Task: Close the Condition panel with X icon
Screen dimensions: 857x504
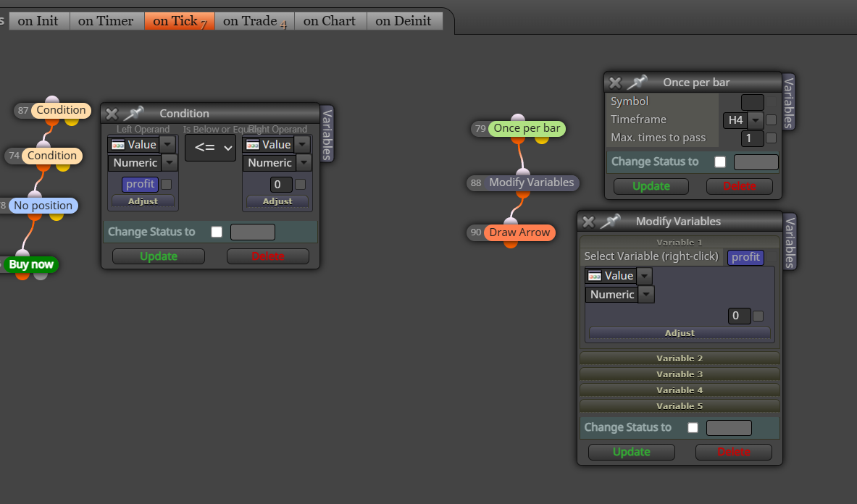Action: 112,114
